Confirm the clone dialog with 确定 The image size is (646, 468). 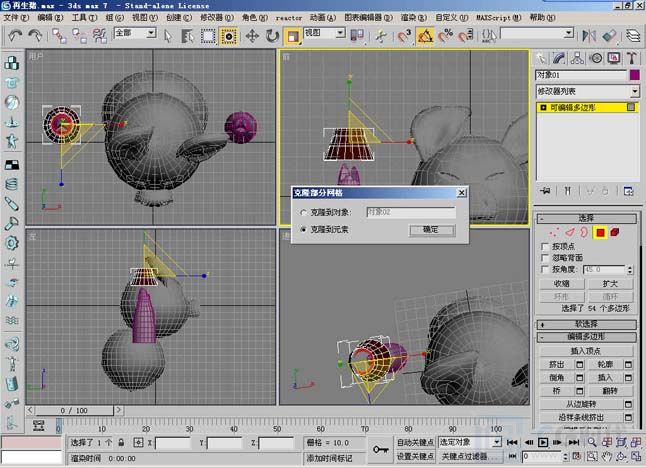[x=432, y=230]
